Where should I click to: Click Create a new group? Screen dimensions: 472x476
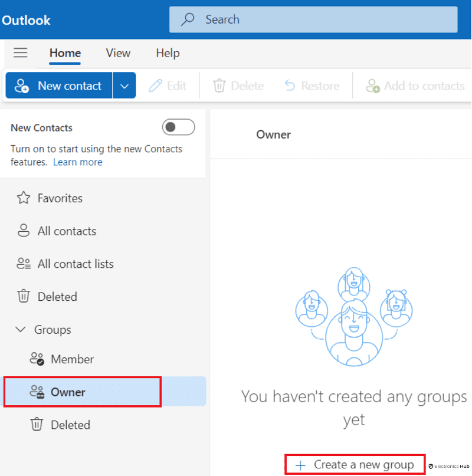pos(354,464)
